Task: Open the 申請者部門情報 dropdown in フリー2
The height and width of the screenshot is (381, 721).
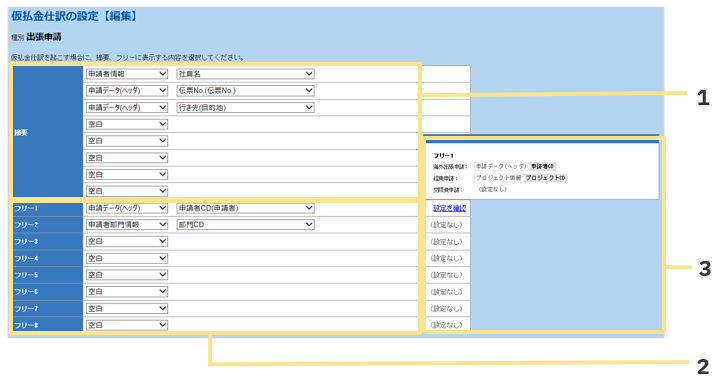Action: pyautogui.click(x=126, y=225)
